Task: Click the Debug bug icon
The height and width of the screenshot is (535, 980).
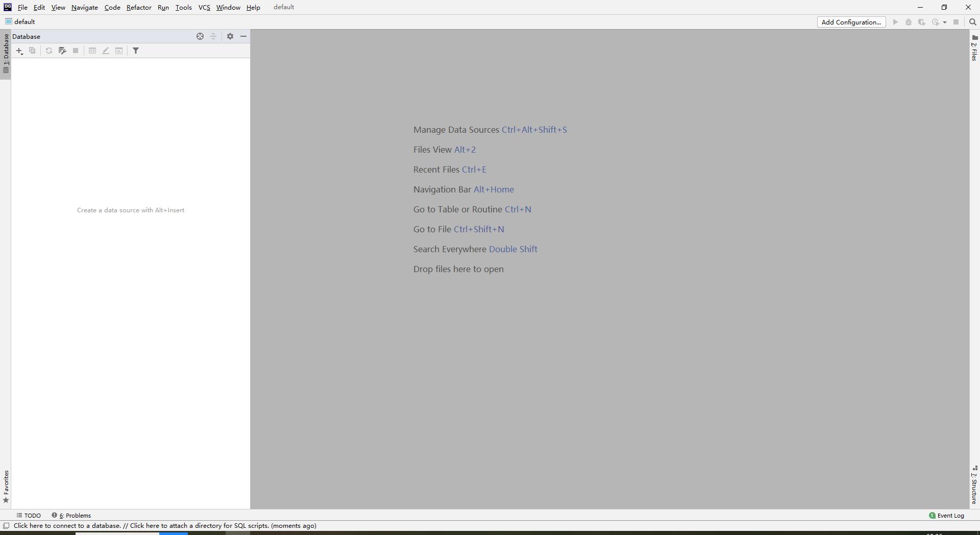Action: click(x=909, y=22)
